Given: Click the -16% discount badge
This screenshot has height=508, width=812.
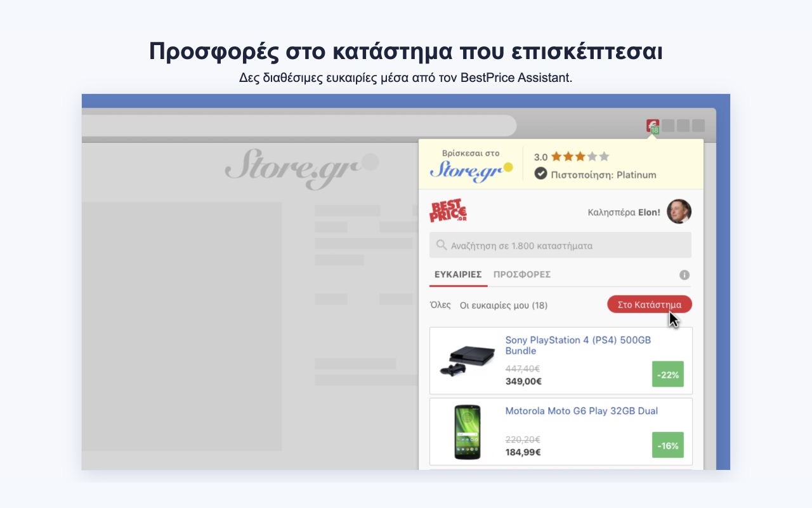Looking at the screenshot, I should (x=668, y=445).
